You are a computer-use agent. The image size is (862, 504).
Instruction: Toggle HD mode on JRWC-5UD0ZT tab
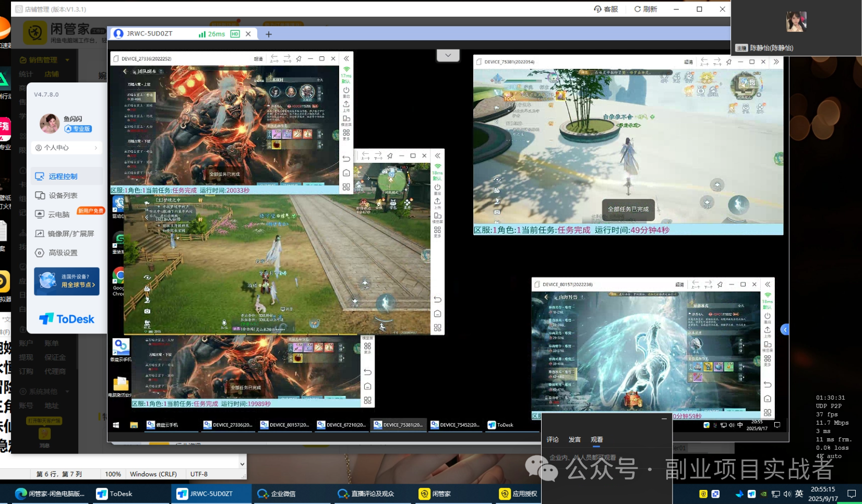[x=235, y=34]
